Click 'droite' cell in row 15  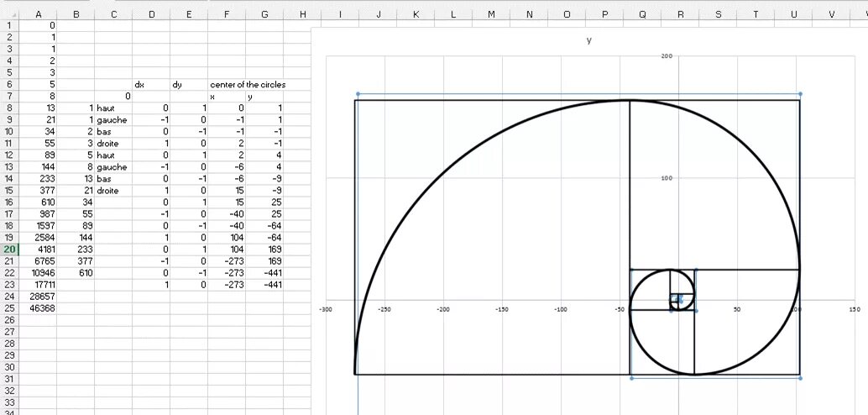(x=113, y=191)
